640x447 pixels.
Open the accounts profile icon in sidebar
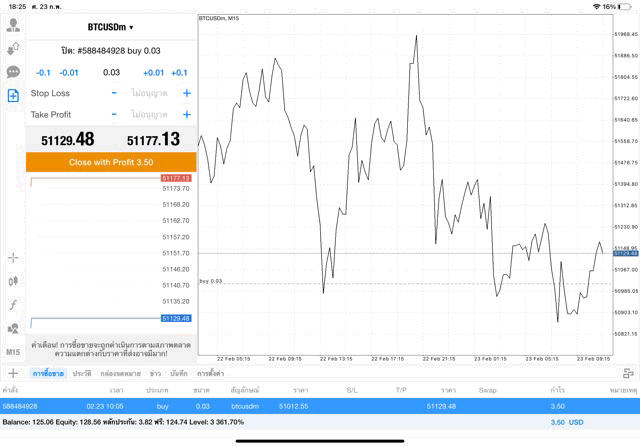pyautogui.click(x=13, y=25)
